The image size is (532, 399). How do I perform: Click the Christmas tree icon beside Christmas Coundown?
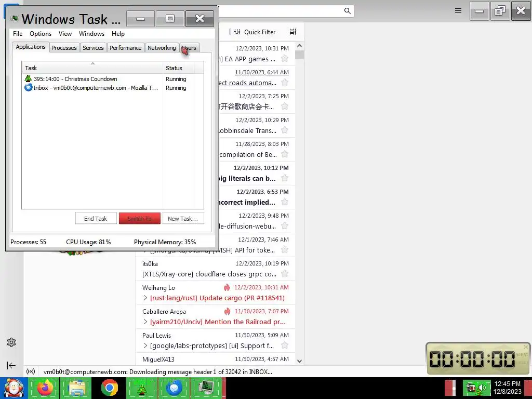coord(28,79)
